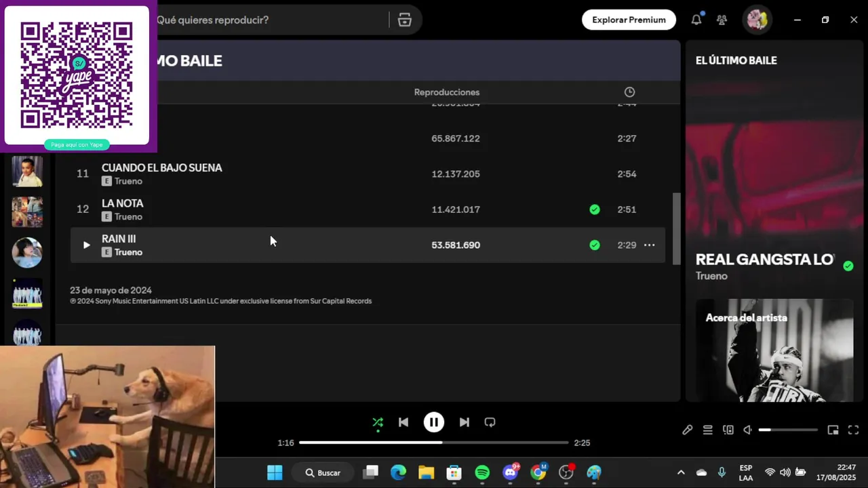The height and width of the screenshot is (488, 868).
Task: Toggle repeat mode
Action: pyautogui.click(x=490, y=422)
